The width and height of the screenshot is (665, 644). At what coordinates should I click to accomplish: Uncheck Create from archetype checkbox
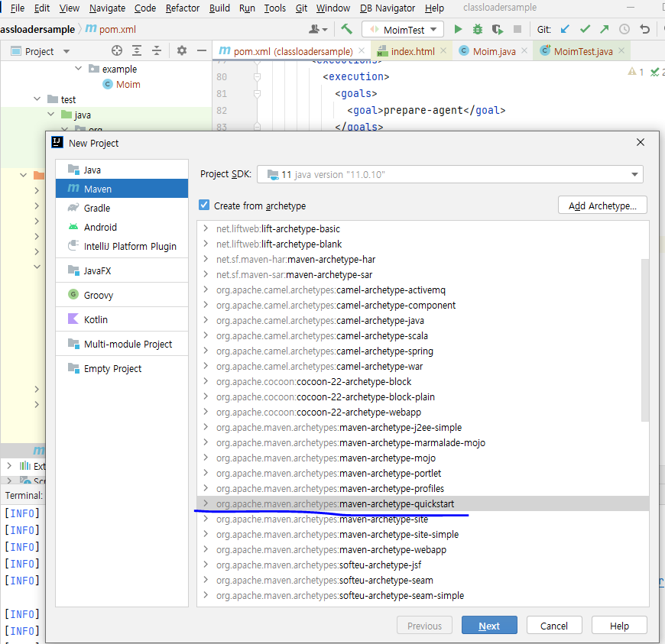click(204, 205)
